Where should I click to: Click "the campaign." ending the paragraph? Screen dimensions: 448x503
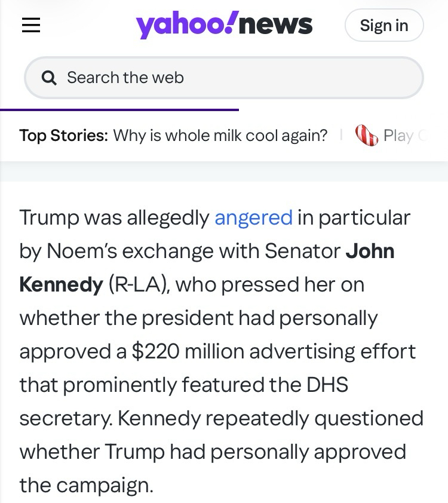(x=86, y=485)
